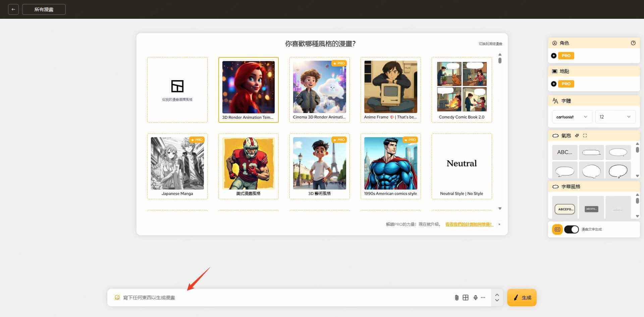Image resolution: width=644 pixels, height=317 pixels.
Task: Open the 所有漫畫 page
Action: coord(44,9)
